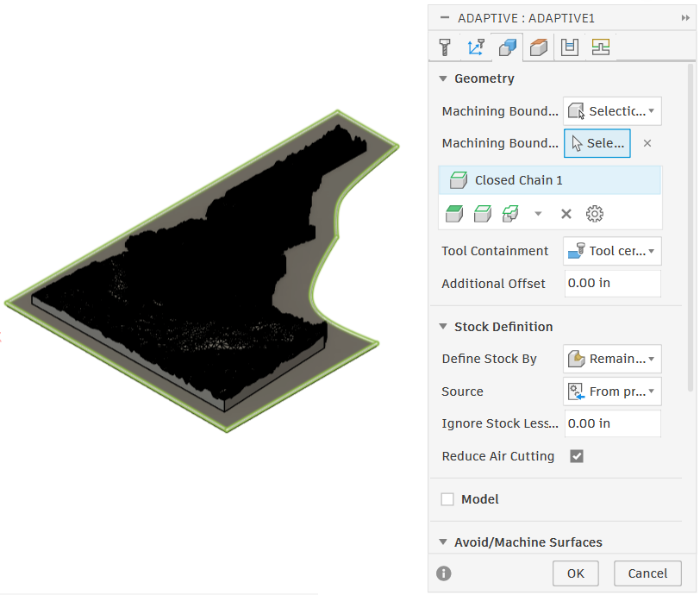Click the second green-outline chain icon
This screenshot has height=595, width=700.
[x=483, y=214]
